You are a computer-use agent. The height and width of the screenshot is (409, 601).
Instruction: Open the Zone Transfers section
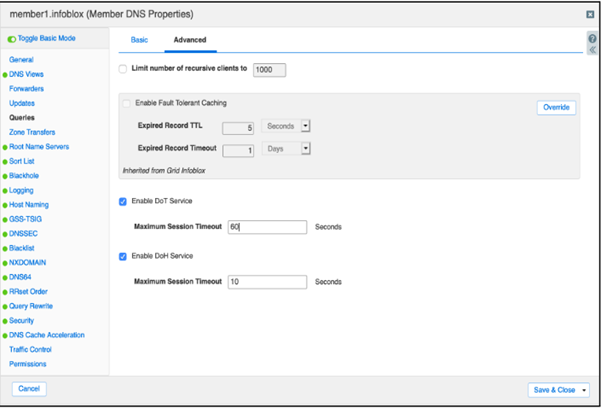tap(32, 132)
